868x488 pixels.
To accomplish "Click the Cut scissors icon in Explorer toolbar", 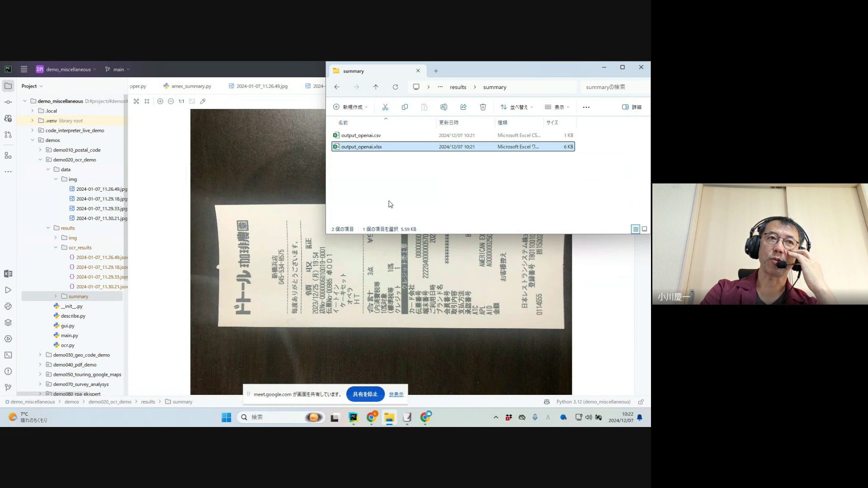I will pos(385,107).
